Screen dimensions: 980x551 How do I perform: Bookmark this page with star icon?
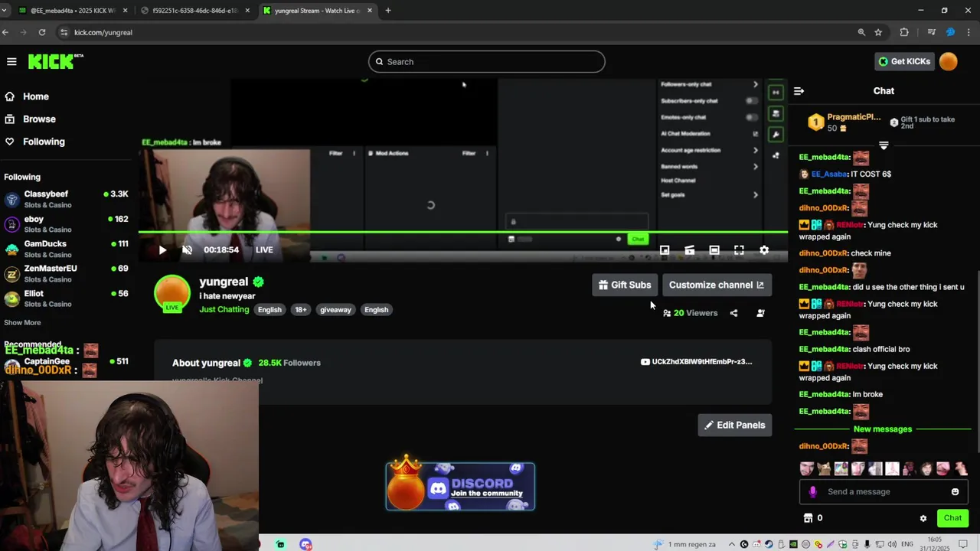878,32
